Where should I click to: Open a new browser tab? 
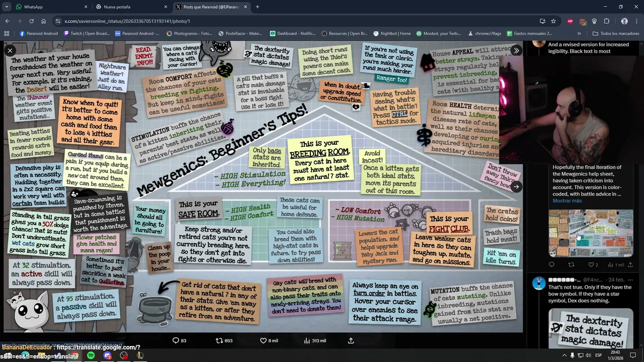tap(257, 7)
